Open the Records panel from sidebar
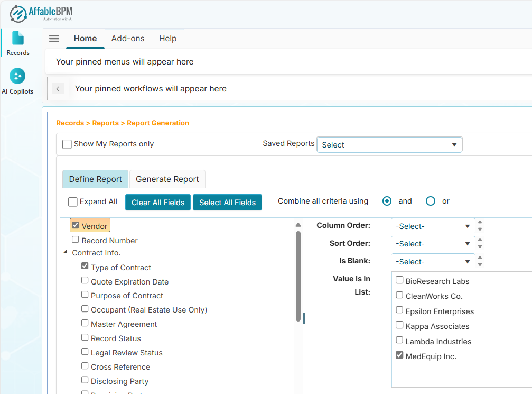Screen dimensions: 532x394 (x=18, y=42)
